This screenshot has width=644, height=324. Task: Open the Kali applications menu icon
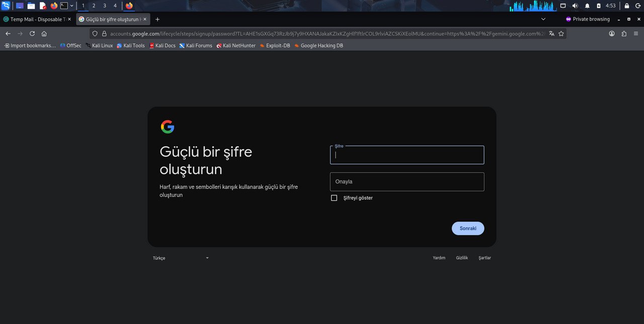(6, 6)
